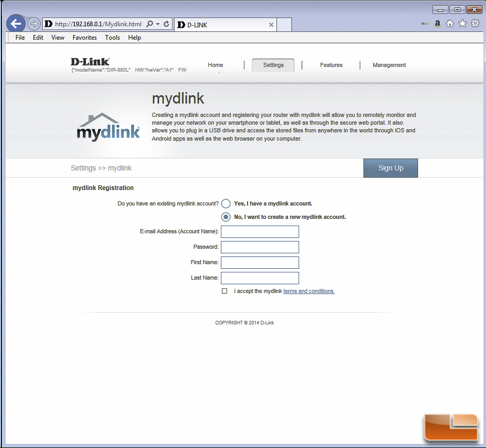Screen dimensions: 486x448
Task: Click the Sign Up button
Action: (x=391, y=168)
